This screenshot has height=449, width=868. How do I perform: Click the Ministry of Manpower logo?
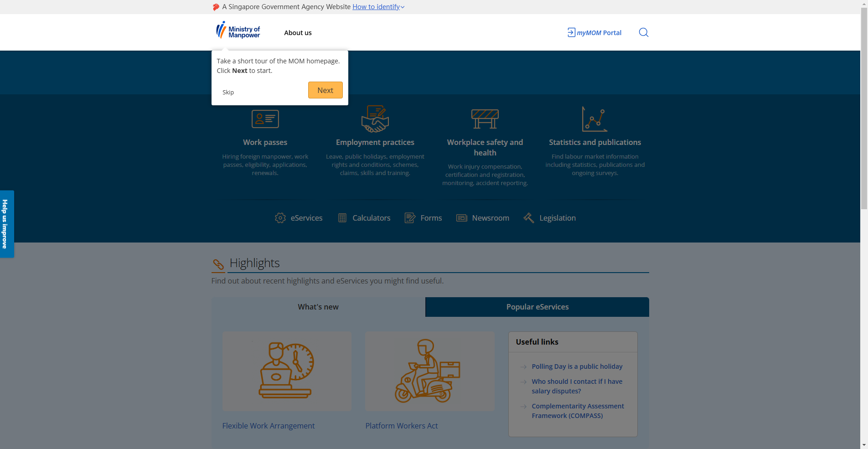[238, 30]
